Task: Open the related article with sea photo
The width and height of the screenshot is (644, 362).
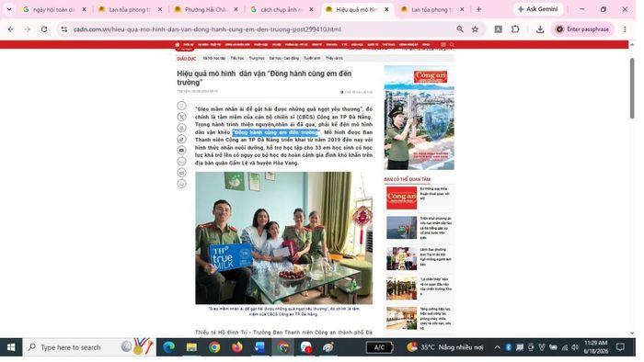Action: click(x=401, y=228)
